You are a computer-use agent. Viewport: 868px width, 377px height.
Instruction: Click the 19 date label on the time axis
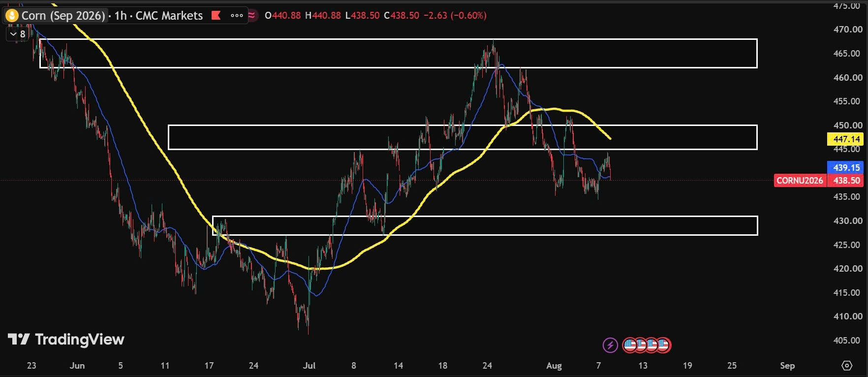click(x=687, y=366)
